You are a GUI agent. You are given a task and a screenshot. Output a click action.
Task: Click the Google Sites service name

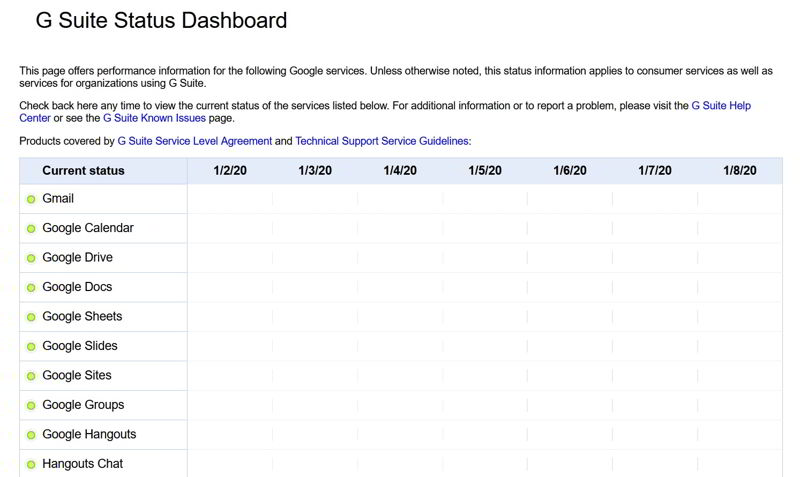[77, 375]
